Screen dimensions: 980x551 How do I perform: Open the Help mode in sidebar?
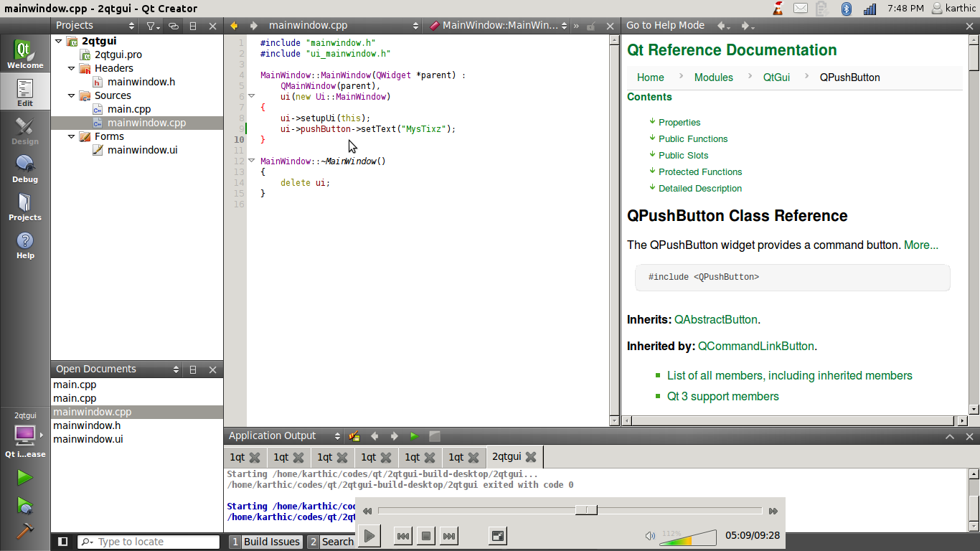point(25,245)
